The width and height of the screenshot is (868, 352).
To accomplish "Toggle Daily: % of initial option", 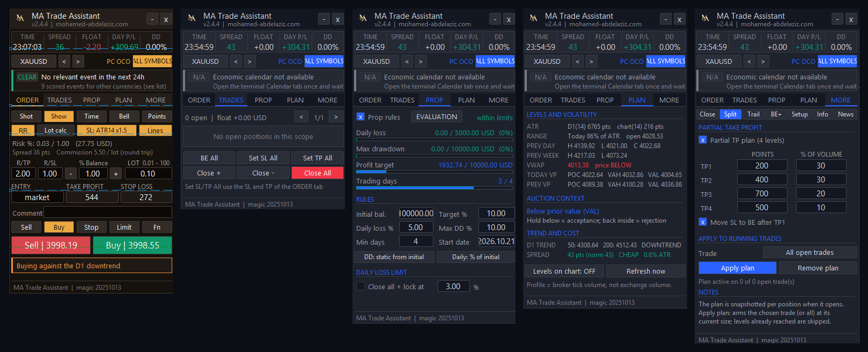I will [x=476, y=257].
